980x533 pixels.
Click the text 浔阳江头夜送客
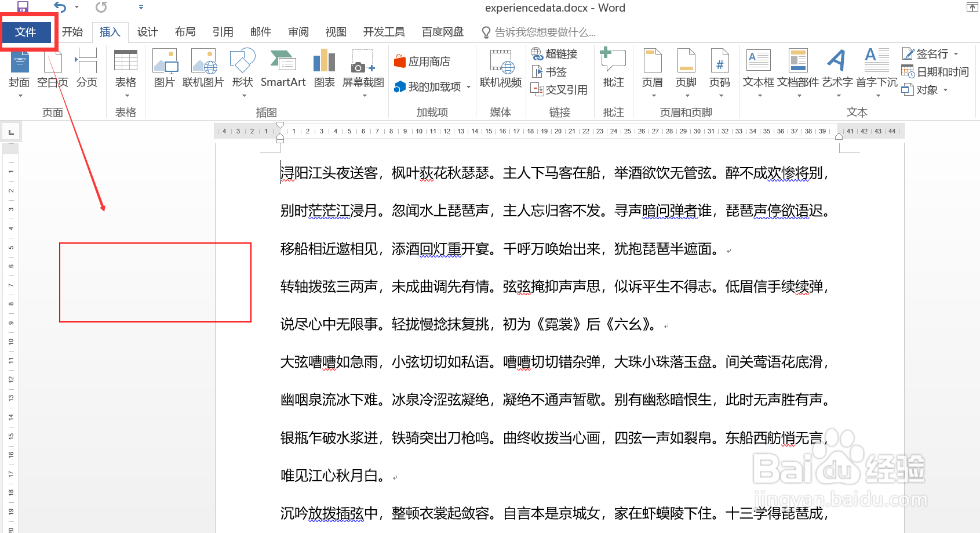pyautogui.click(x=329, y=173)
